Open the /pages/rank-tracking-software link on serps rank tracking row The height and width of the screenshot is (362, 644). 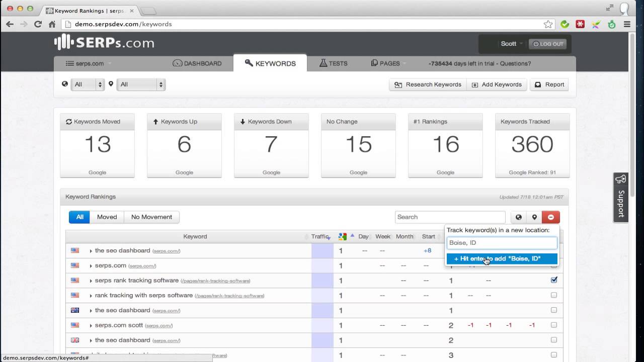[x=215, y=281]
